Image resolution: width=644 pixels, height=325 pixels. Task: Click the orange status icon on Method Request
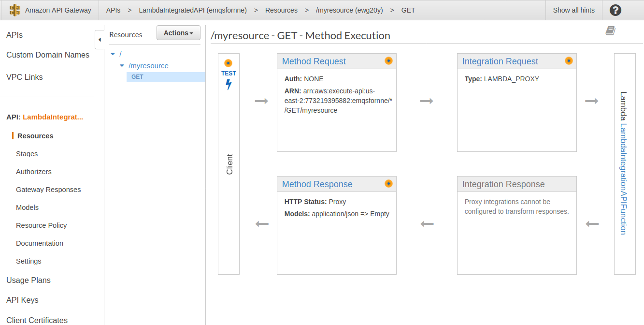point(388,60)
